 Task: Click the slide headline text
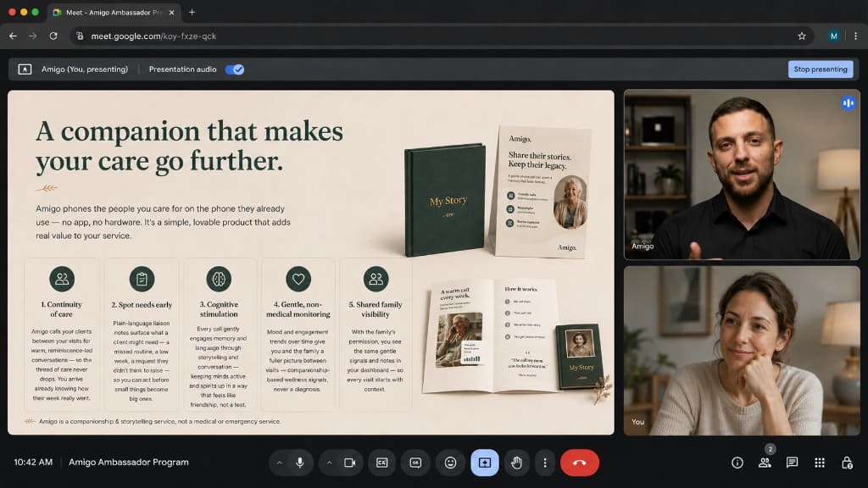[x=189, y=146]
